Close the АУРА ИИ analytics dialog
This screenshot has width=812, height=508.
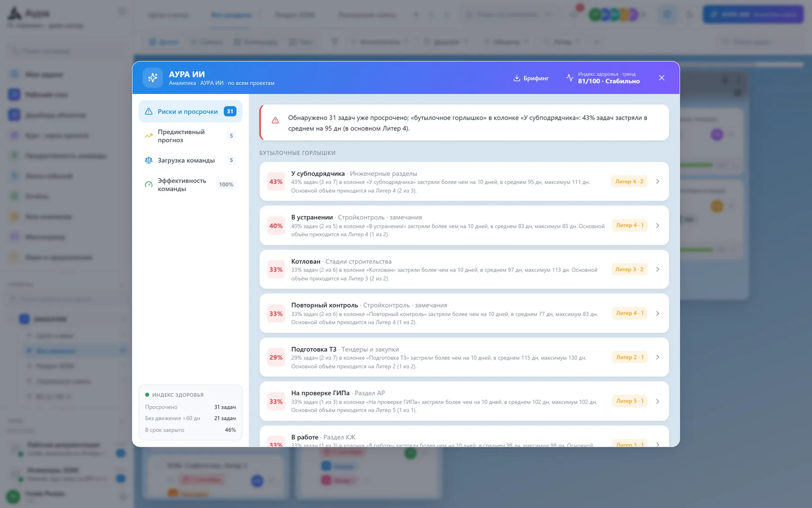click(x=662, y=78)
